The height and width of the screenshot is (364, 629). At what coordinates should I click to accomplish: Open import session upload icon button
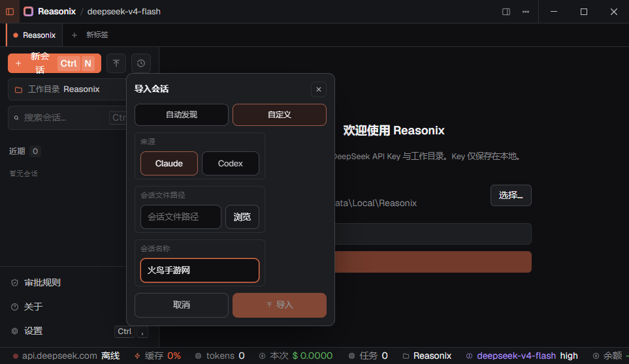click(116, 63)
